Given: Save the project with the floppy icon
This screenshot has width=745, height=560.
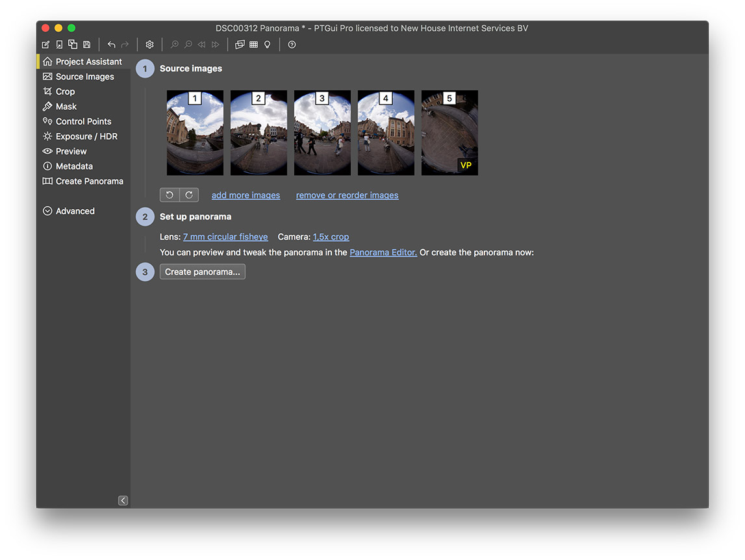Looking at the screenshot, I should coord(86,45).
